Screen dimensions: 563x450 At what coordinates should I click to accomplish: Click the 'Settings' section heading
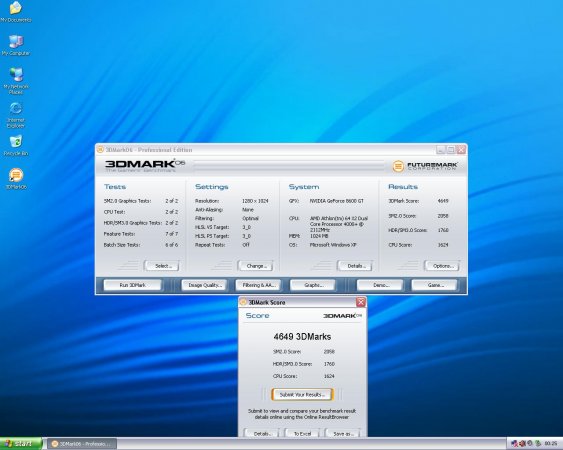tap(212, 187)
